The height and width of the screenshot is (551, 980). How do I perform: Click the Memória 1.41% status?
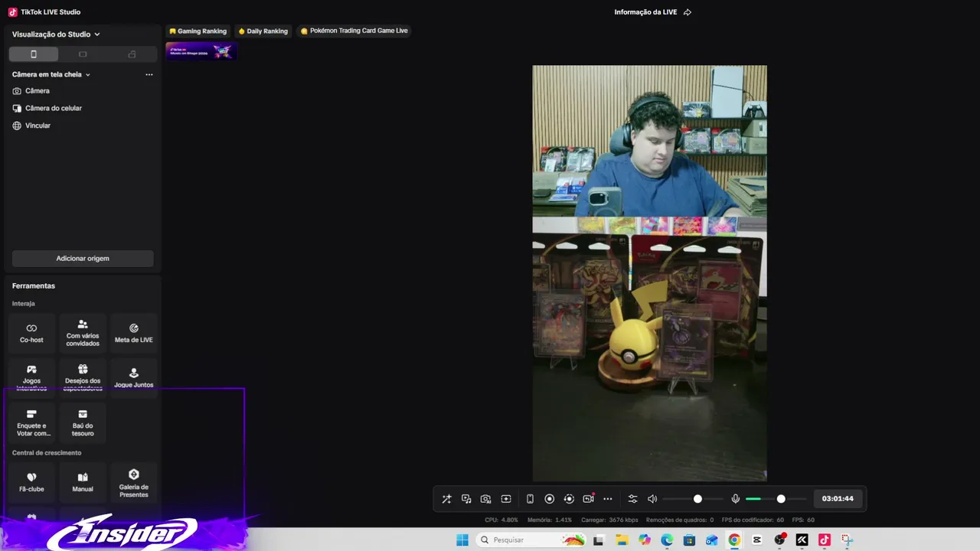click(x=550, y=520)
